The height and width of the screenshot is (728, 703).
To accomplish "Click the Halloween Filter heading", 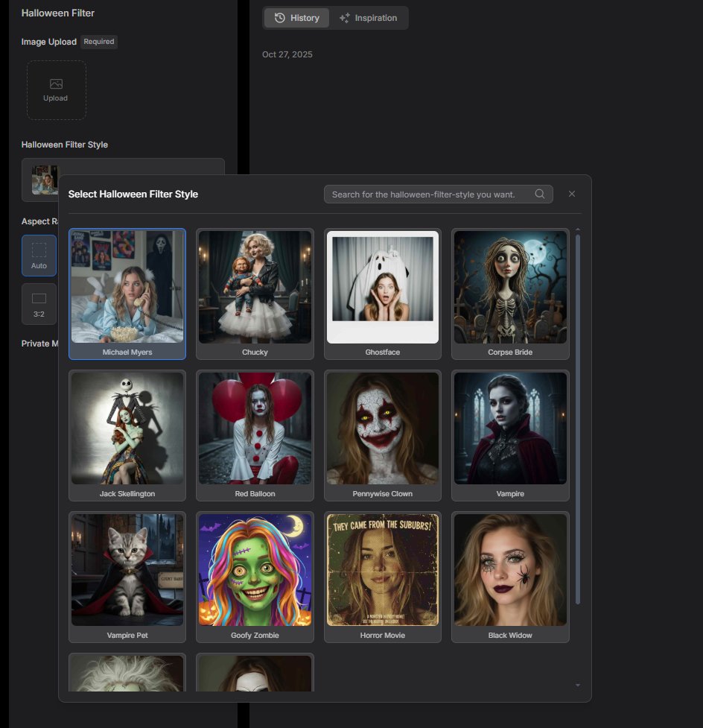I will point(58,13).
